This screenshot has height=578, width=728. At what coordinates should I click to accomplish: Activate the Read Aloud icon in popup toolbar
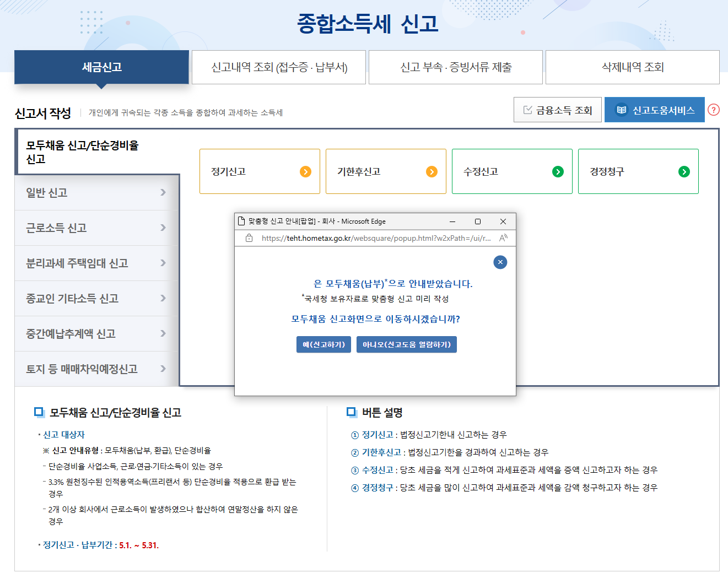(x=503, y=237)
